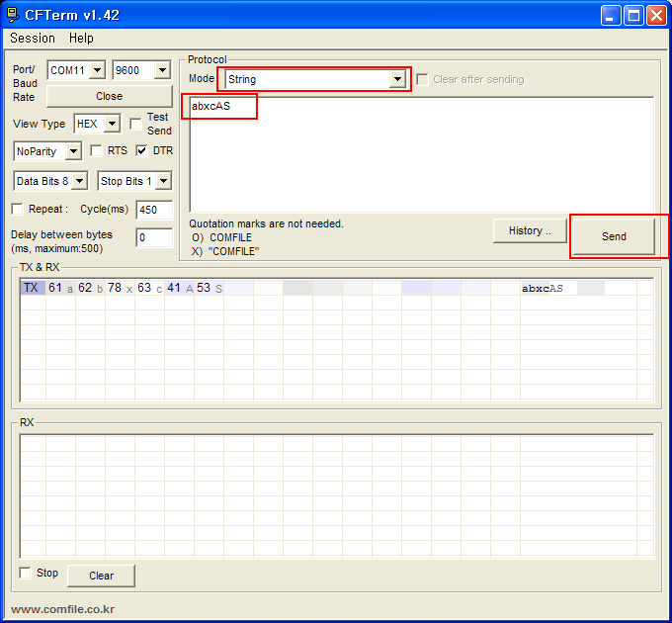Image resolution: width=672 pixels, height=623 pixels.
Task: Expand the 9600 baud rate dropdown
Action: 162,71
